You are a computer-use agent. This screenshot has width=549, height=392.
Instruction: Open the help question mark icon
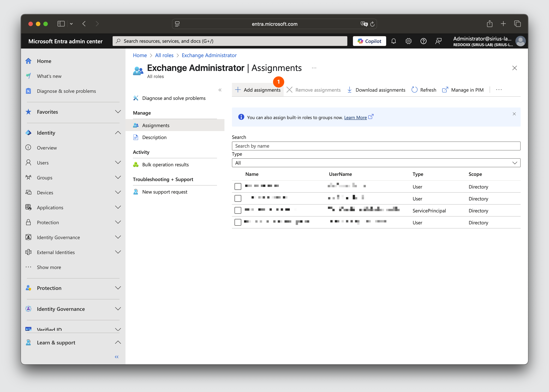[x=424, y=41]
